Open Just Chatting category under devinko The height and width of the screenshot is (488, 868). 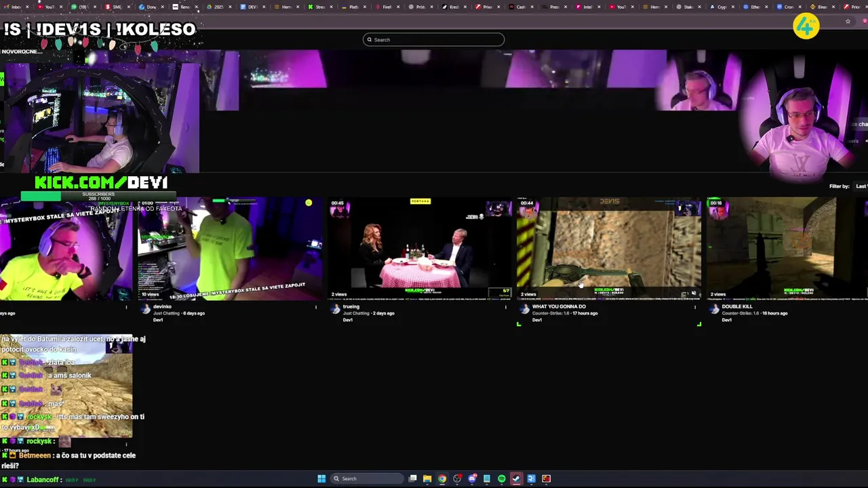(166, 313)
